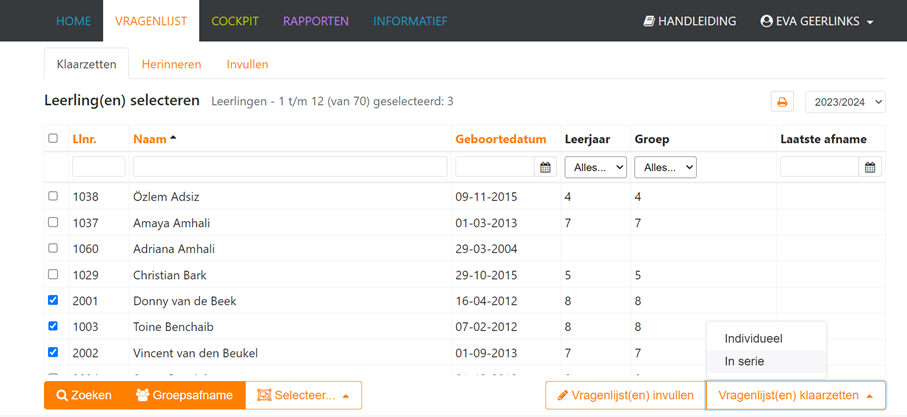Open the RAPPORTEN menu
The image size is (907, 417).
pos(316,21)
